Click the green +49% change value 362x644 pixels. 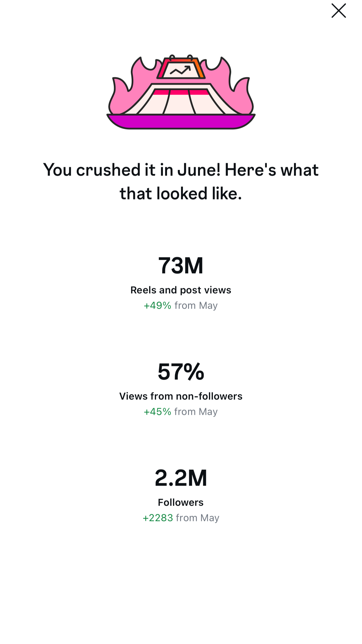[157, 305]
